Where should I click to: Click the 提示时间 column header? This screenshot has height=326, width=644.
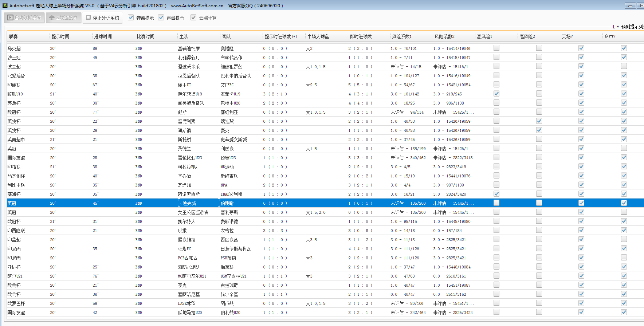pyautogui.click(x=60, y=36)
